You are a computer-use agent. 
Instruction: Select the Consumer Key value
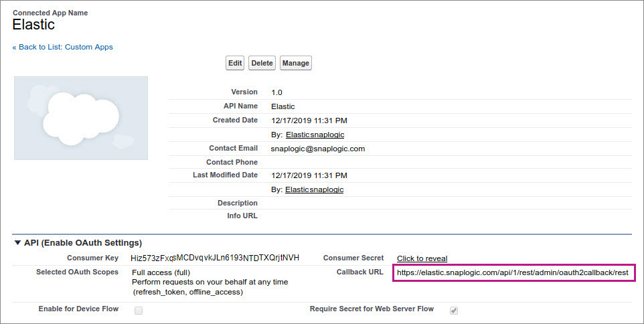pos(215,258)
